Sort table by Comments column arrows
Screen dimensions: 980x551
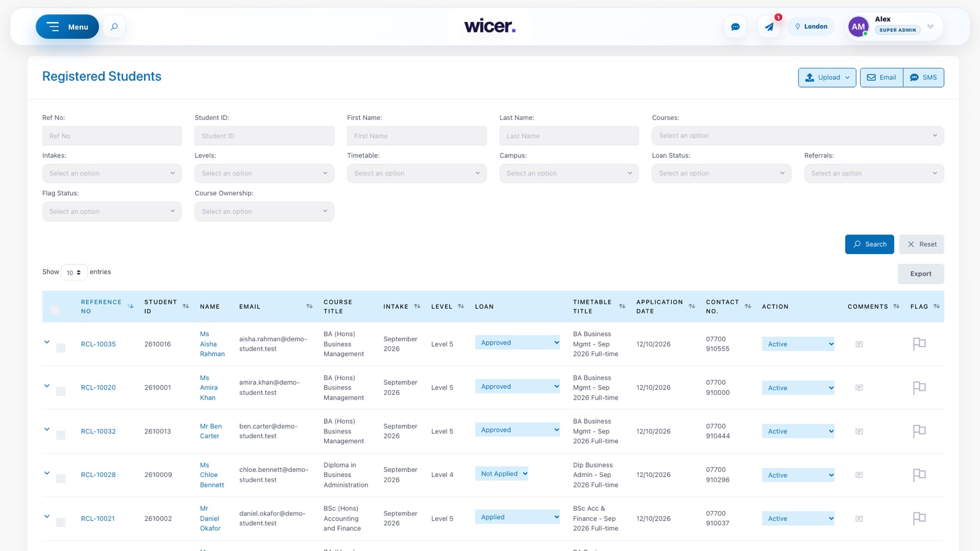pos(896,306)
